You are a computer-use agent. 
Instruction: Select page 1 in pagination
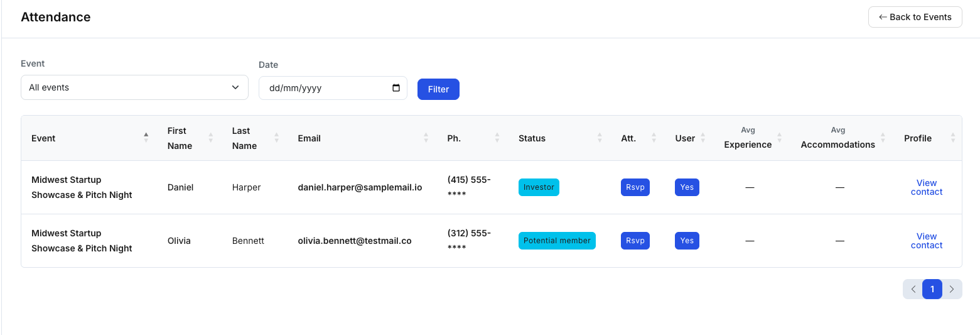(x=932, y=289)
